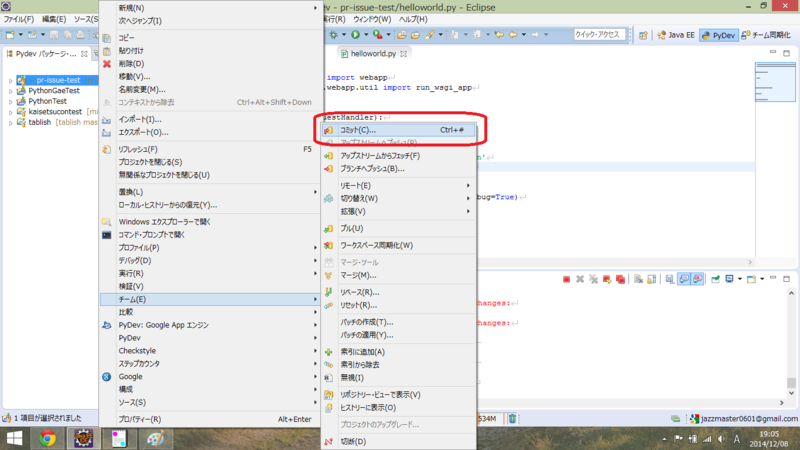
Task: Switch to helloworld.py editor tab
Action: (x=373, y=54)
